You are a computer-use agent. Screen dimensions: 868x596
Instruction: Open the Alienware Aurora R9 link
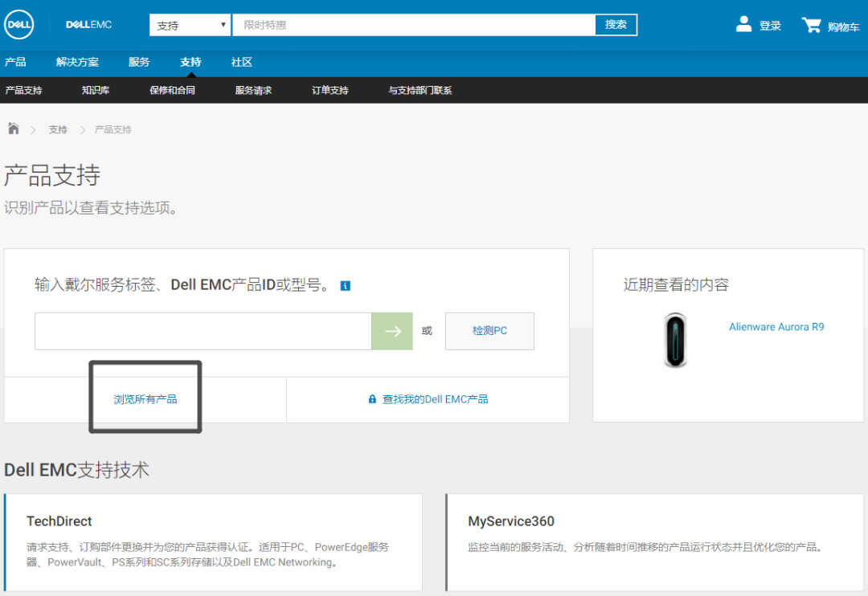tap(776, 327)
